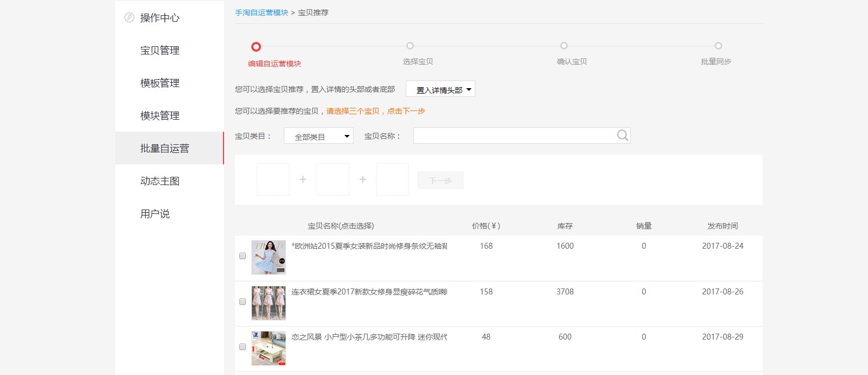The width and height of the screenshot is (868, 375).
Task: Open the 置入详情头部 dropdown
Action: [440, 89]
